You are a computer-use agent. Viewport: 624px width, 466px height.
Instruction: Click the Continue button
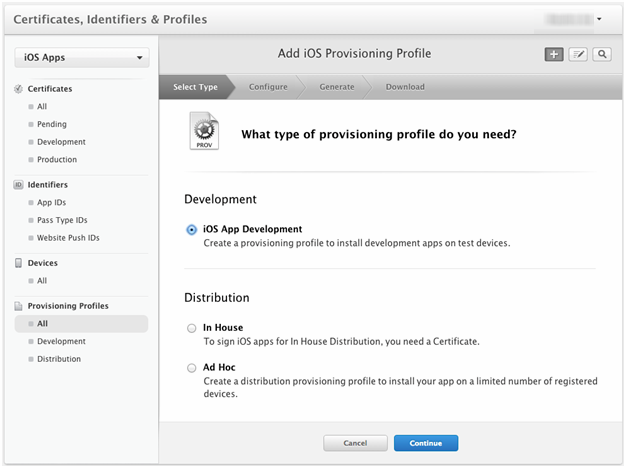pos(426,443)
